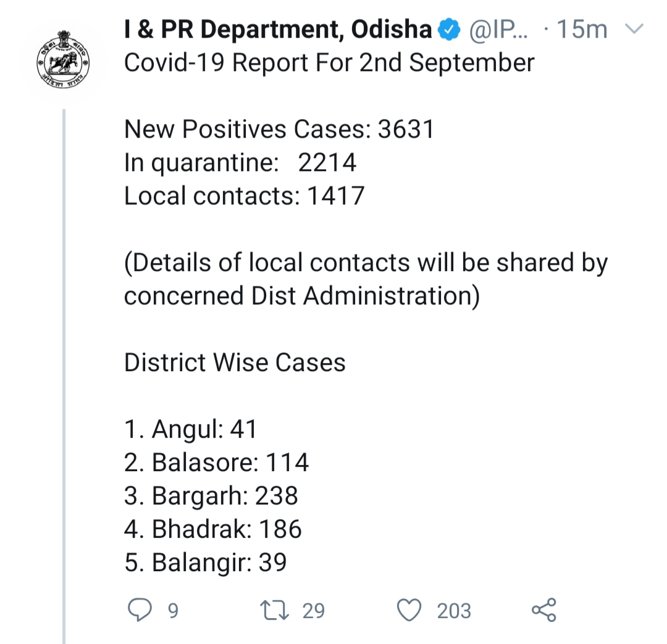
Task: Click the vertical thread line below avatar
Action: 64,370
